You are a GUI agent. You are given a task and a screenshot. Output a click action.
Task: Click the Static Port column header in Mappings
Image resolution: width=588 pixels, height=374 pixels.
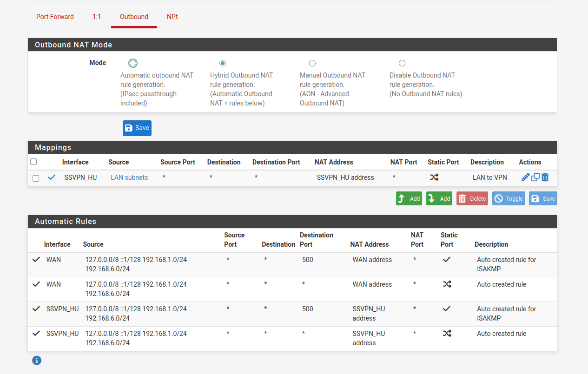pyautogui.click(x=443, y=162)
